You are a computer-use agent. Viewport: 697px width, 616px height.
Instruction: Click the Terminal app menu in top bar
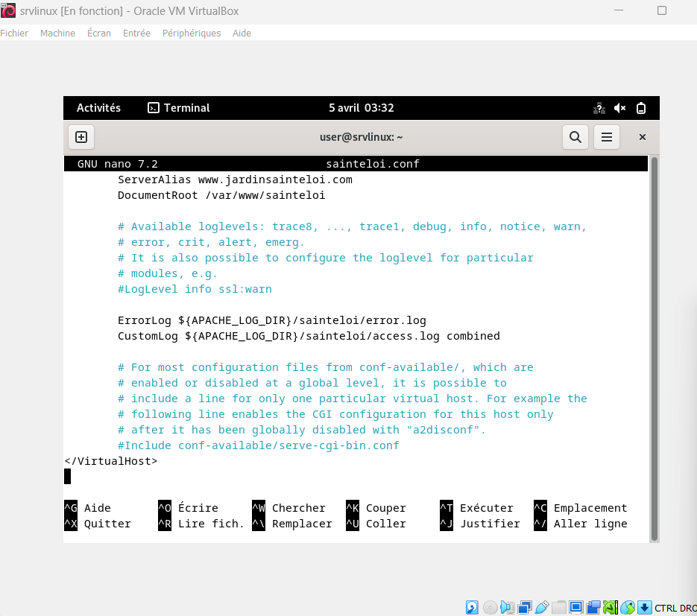[x=179, y=108]
